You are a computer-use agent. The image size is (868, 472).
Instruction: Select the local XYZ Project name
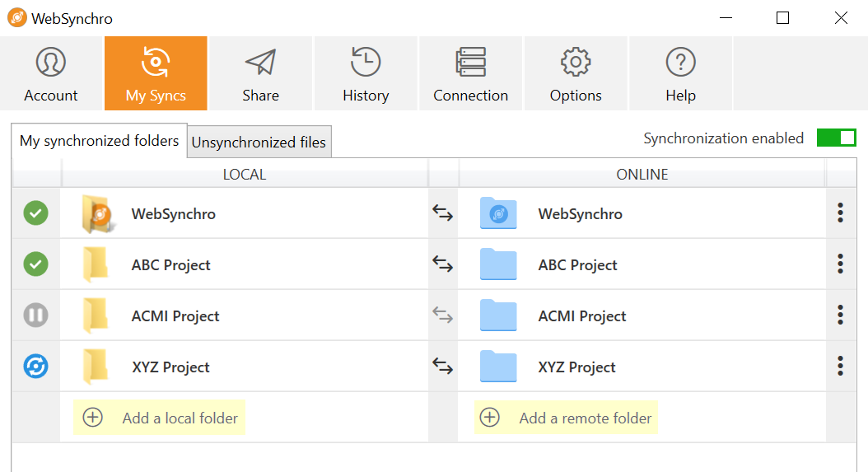(x=170, y=367)
